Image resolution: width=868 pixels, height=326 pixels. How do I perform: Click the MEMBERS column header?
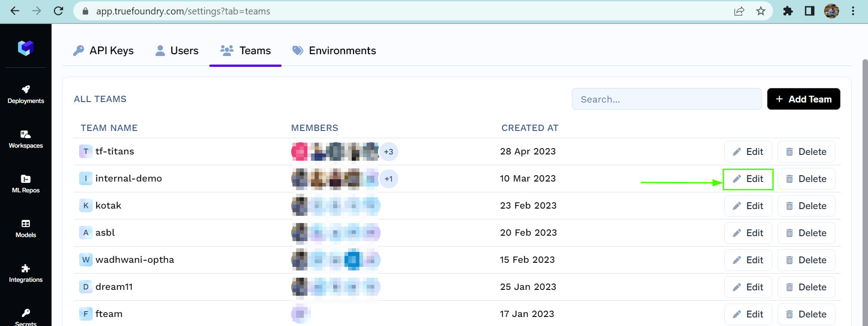click(315, 128)
